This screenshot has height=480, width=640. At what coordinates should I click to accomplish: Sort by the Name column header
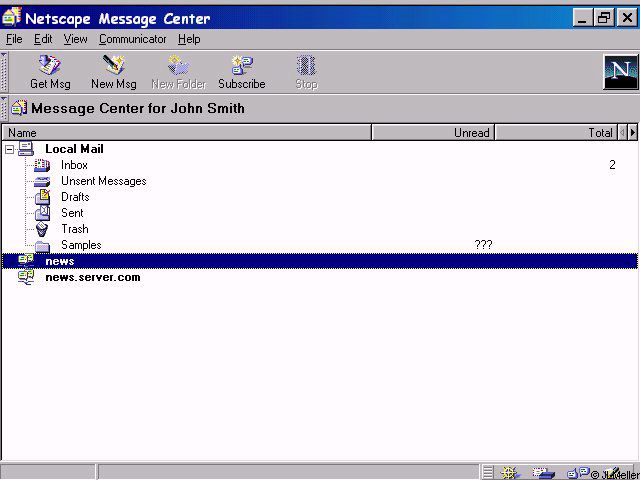tap(187, 133)
